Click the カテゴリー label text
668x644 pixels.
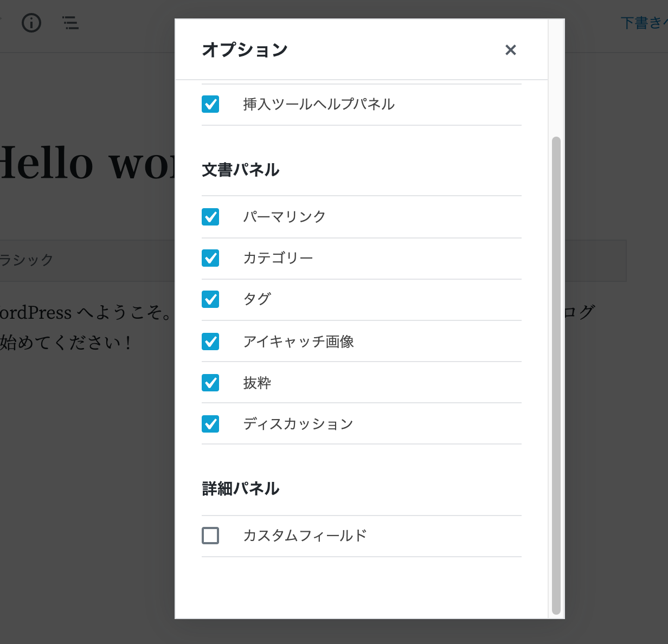click(x=278, y=258)
